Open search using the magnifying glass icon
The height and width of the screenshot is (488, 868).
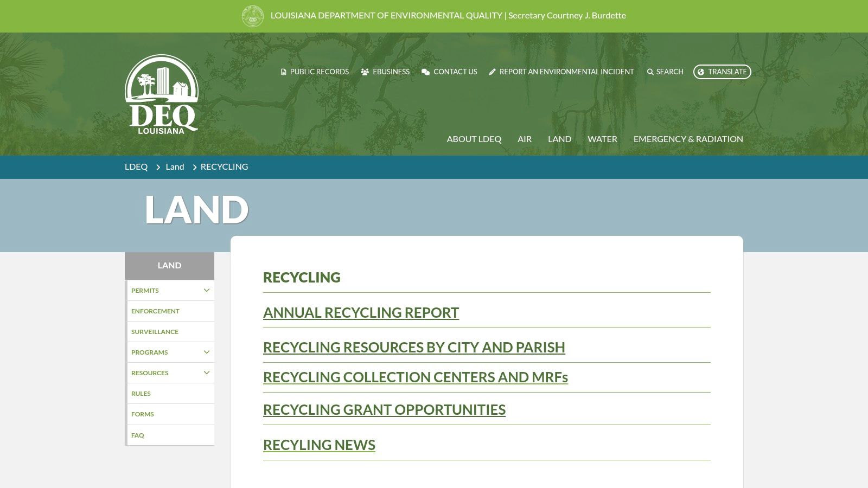tap(650, 72)
